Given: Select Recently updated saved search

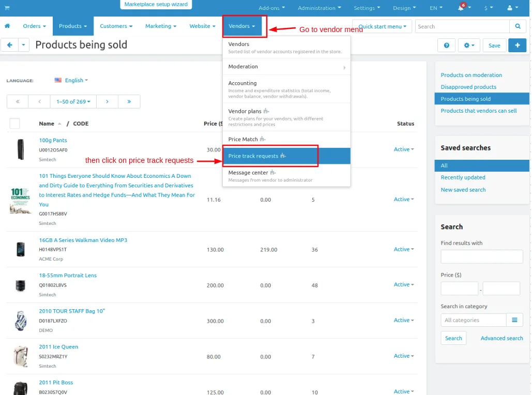Looking at the screenshot, I should (463, 177).
